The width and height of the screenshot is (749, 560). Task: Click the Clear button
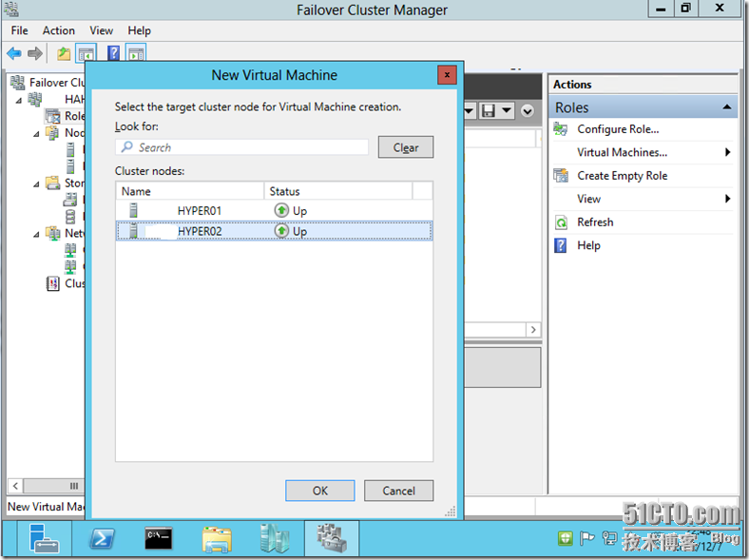point(406,147)
